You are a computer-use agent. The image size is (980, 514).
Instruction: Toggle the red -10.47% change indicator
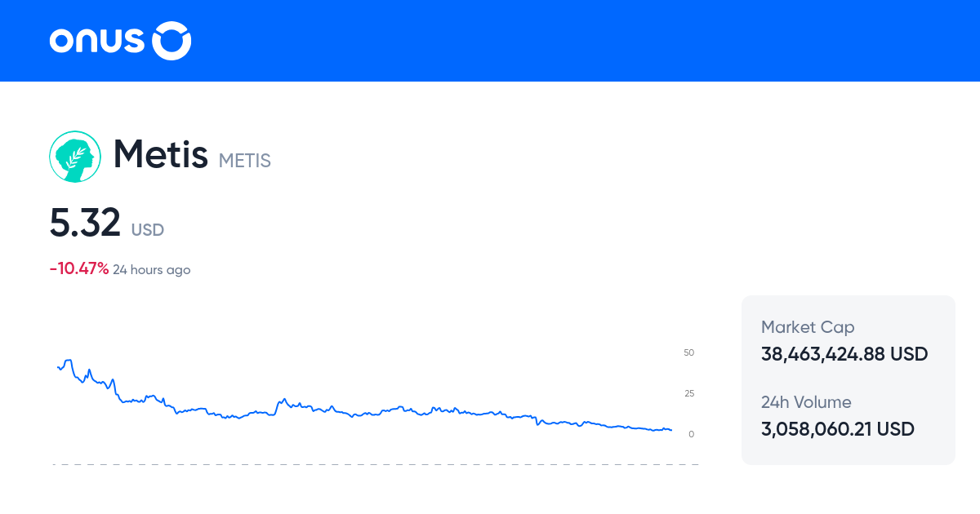tap(78, 268)
